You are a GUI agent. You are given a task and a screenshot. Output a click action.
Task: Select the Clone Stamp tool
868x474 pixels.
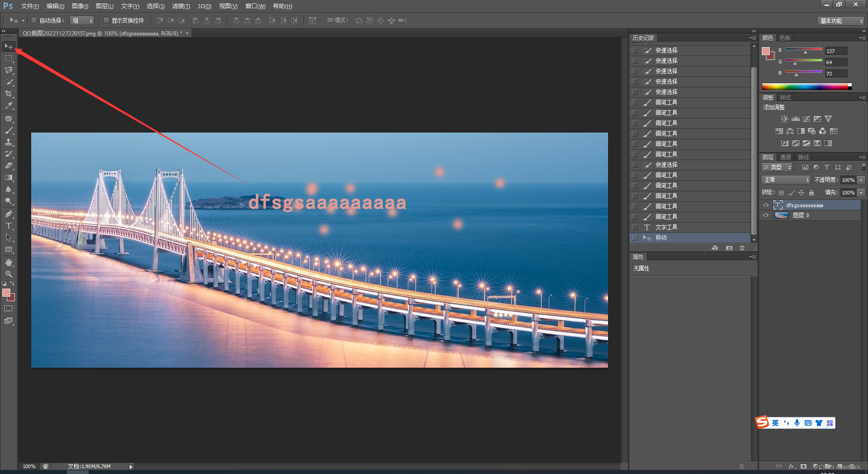[9, 142]
